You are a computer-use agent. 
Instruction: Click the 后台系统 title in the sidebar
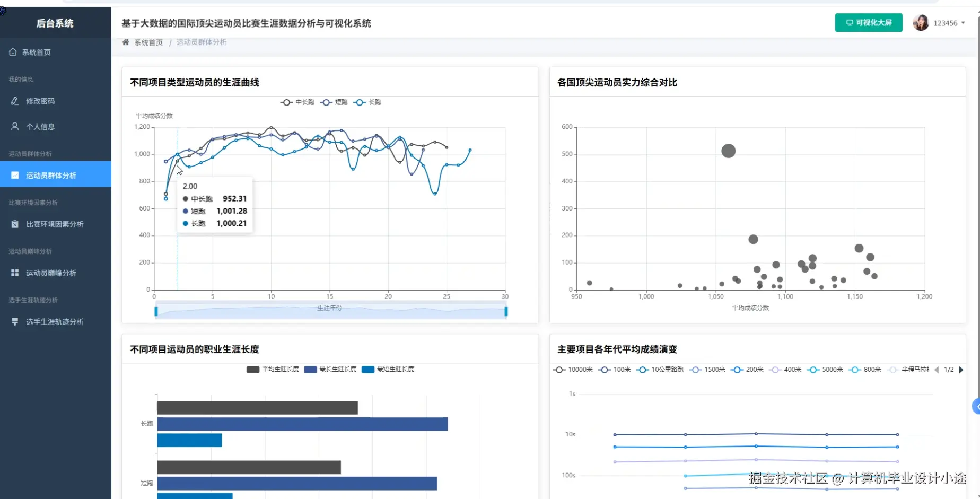tap(55, 23)
